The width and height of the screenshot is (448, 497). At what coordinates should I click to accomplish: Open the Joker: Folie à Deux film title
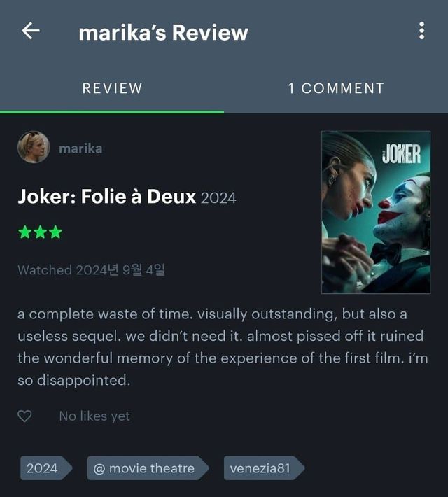tap(107, 196)
